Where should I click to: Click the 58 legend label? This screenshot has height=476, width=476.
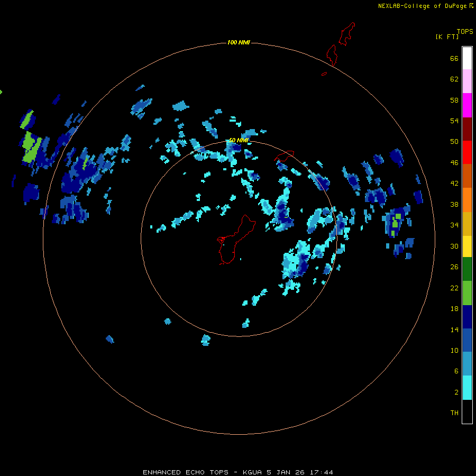(x=454, y=100)
